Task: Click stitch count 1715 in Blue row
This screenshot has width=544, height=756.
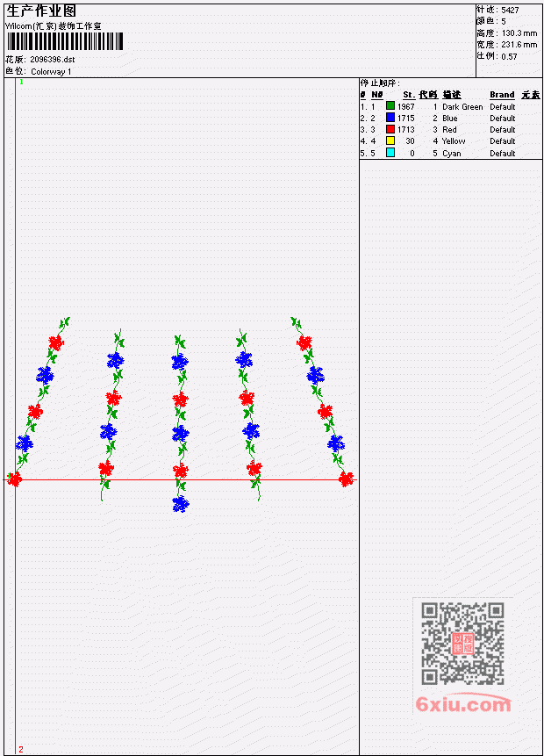Action: (405, 119)
